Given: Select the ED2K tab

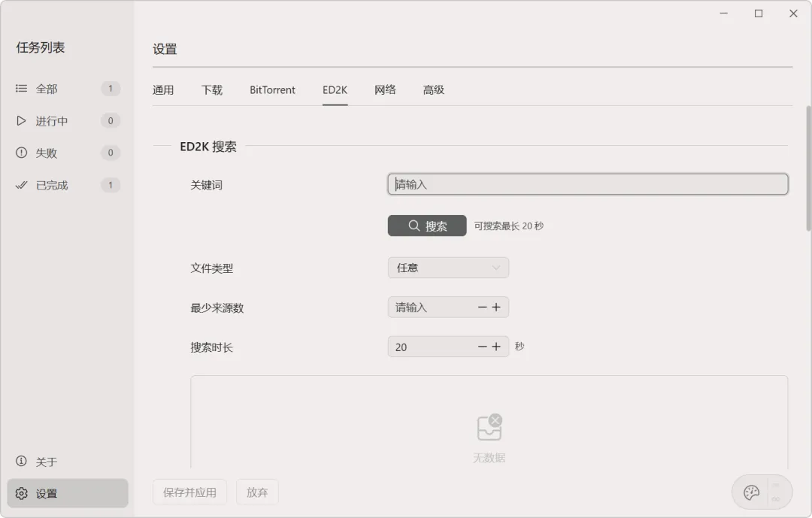Looking at the screenshot, I should [335, 90].
